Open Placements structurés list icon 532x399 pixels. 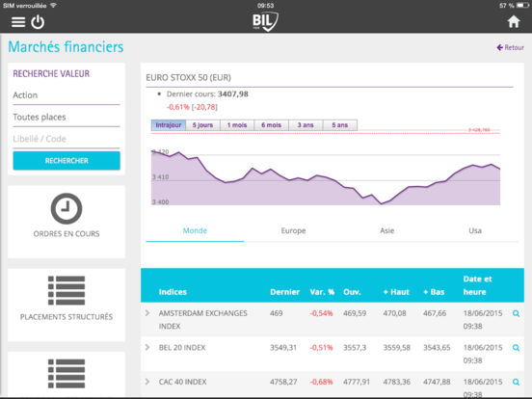(x=66, y=290)
